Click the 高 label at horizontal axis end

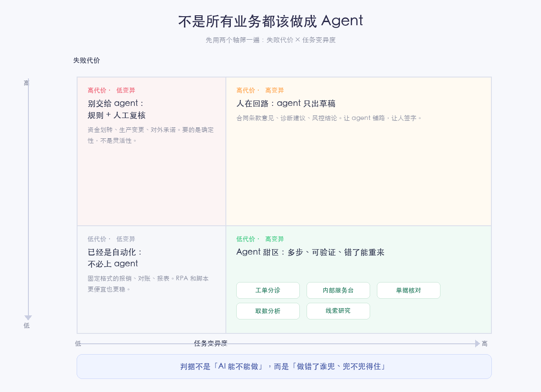tap(485, 343)
